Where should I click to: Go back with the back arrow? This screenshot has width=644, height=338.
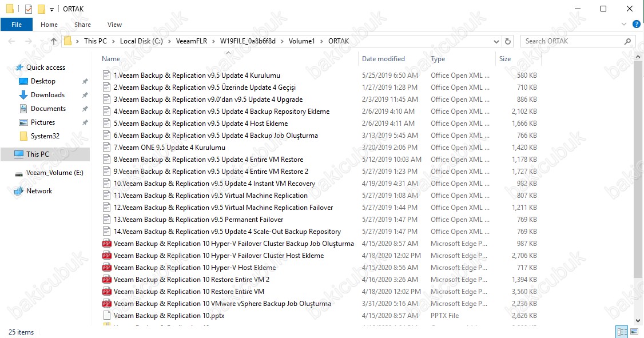[x=11, y=41]
